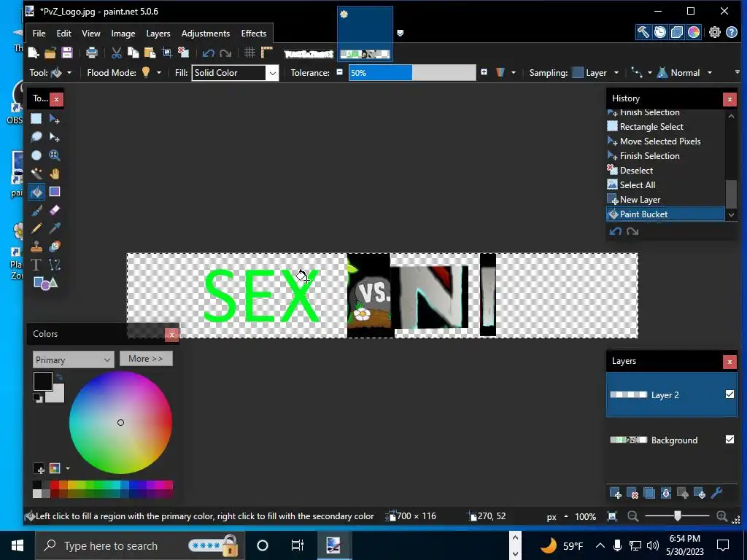Toggle the Tools window button
This screenshot has width=747, height=560.
643,32
